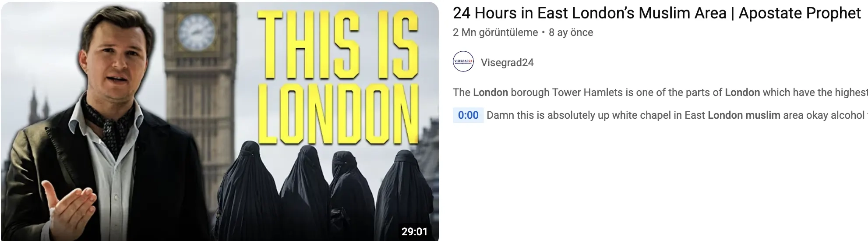Jump to the 0:00 timestamp chip
This screenshot has width=868, height=241.
tap(468, 115)
